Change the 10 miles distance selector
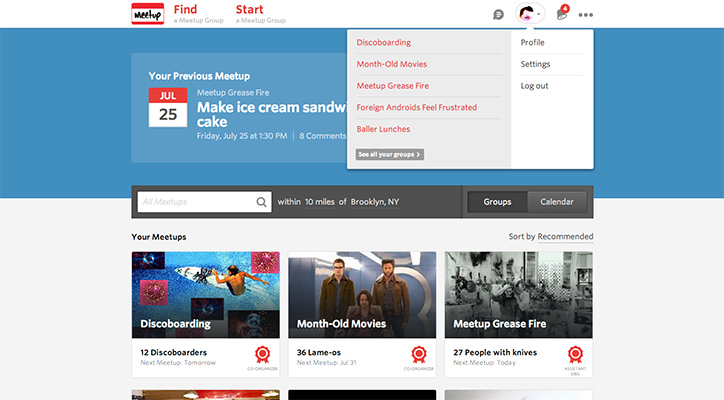724x400 pixels. coord(320,202)
